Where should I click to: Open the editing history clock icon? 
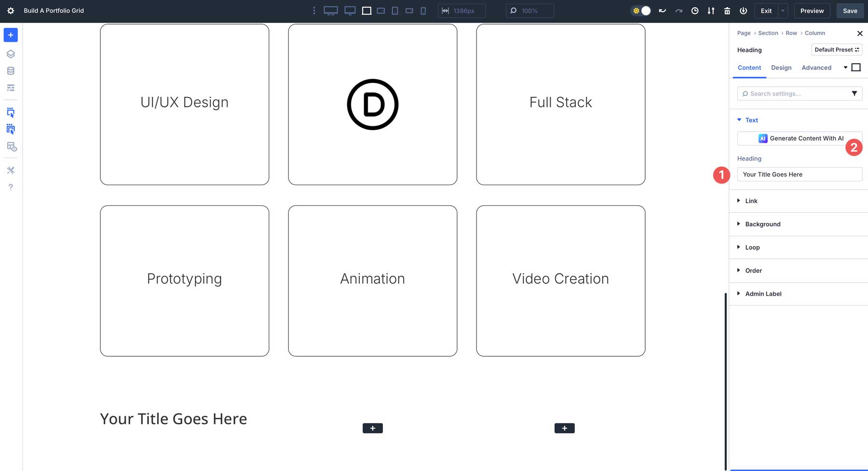pos(695,10)
